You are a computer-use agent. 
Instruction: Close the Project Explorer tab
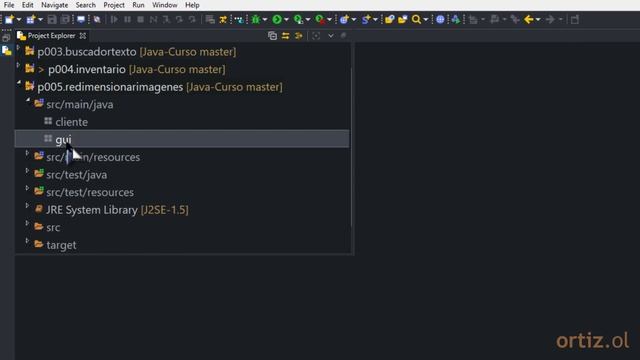coord(83,36)
